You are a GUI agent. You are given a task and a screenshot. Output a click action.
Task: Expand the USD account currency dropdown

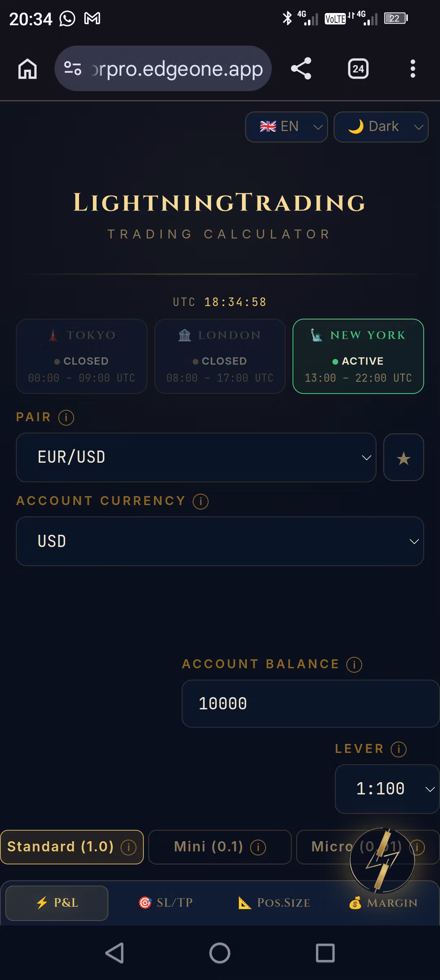pyautogui.click(x=220, y=541)
